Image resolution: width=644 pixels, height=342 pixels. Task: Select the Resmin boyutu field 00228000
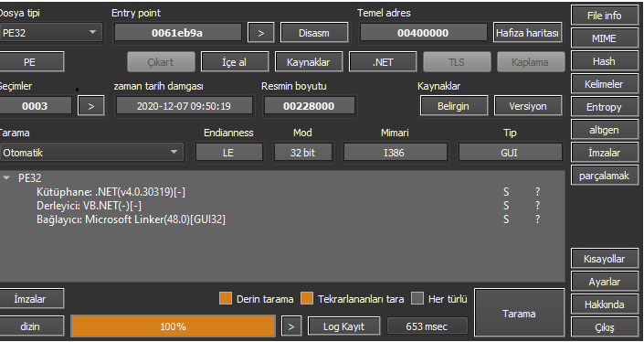[x=309, y=106]
